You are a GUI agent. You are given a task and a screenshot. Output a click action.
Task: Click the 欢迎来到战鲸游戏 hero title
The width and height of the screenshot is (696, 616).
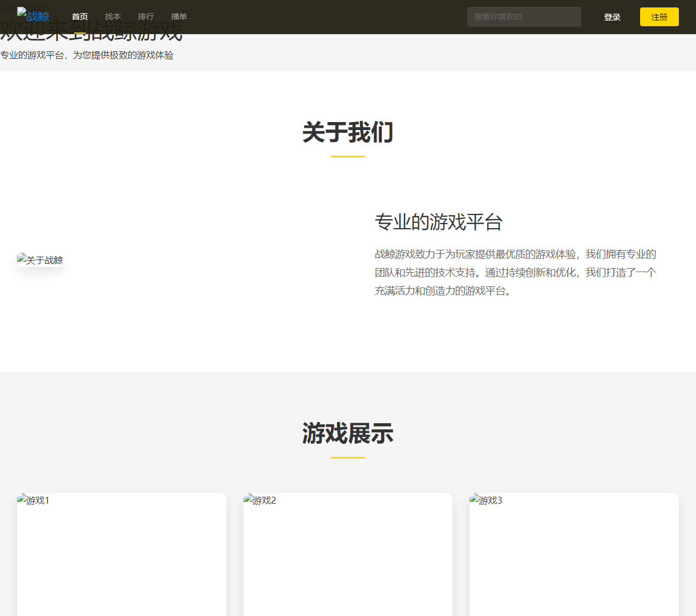click(x=91, y=33)
